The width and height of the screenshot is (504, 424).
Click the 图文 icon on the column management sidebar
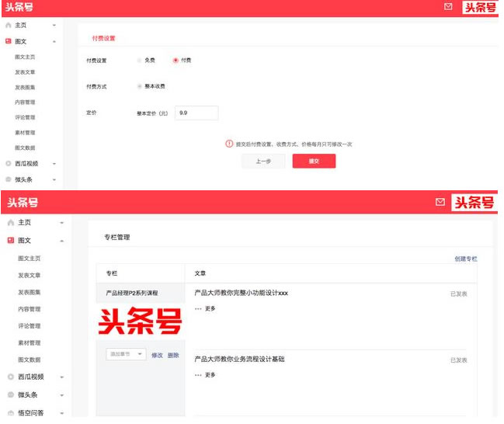pos(10,241)
